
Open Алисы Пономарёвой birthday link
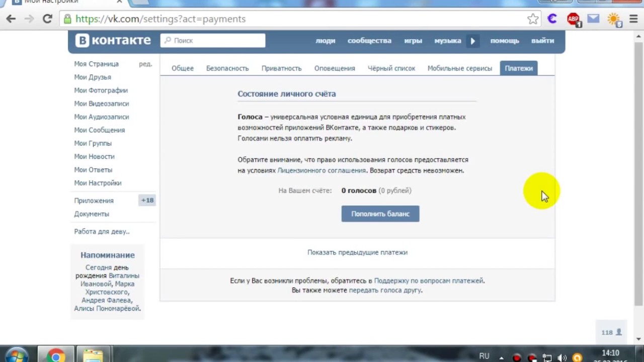107,308
